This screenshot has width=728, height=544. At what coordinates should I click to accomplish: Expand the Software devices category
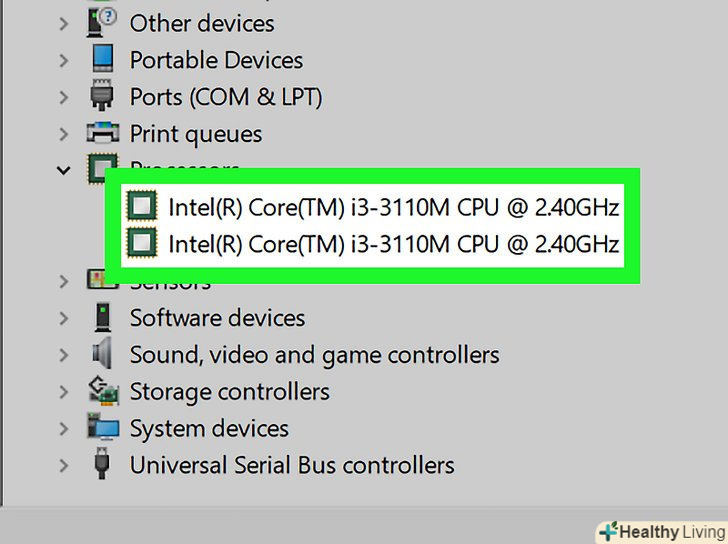[64, 318]
